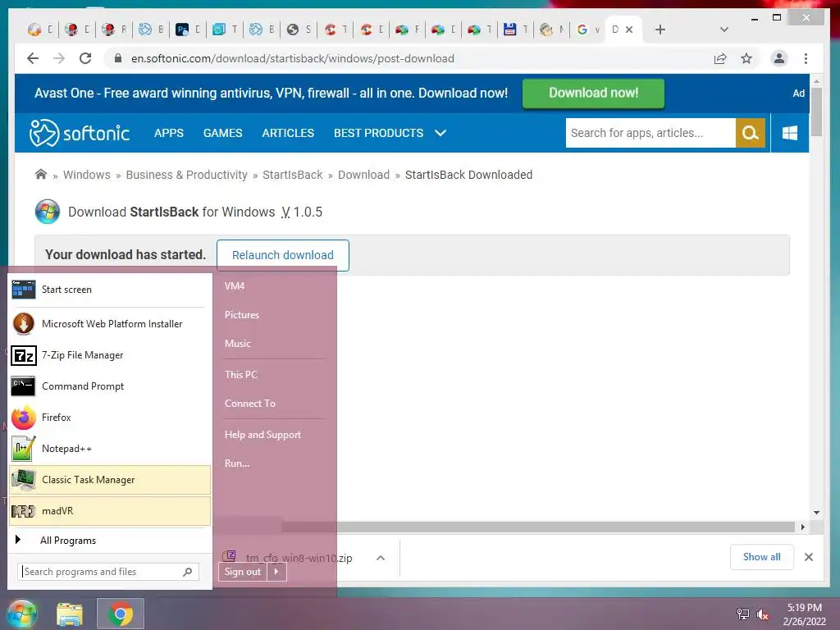Viewport: 840px width, 630px height.
Task: Expand the Sign out options arrow
Action: point(276,572)
